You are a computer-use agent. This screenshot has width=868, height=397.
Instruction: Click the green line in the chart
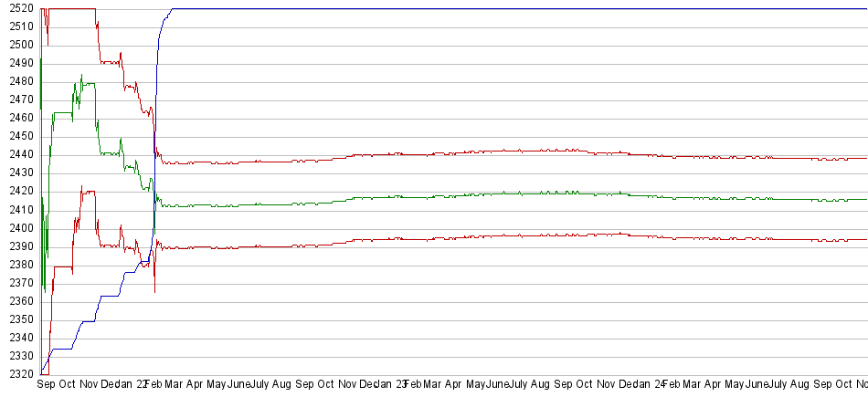point(457,195)
